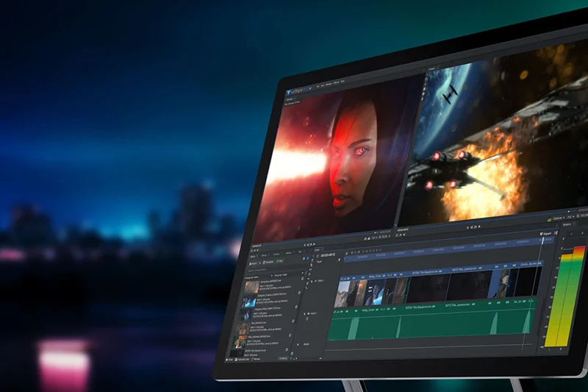Image resolution: width=588 pixels, height=392 pixels.
Task: Open the Import dropdown arrow
Action: point(260,263)
